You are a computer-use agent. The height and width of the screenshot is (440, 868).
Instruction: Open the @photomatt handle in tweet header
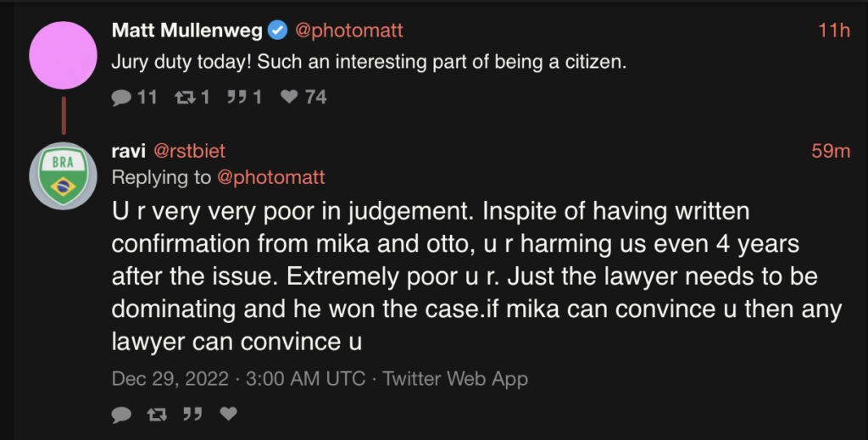coord(348,31)
